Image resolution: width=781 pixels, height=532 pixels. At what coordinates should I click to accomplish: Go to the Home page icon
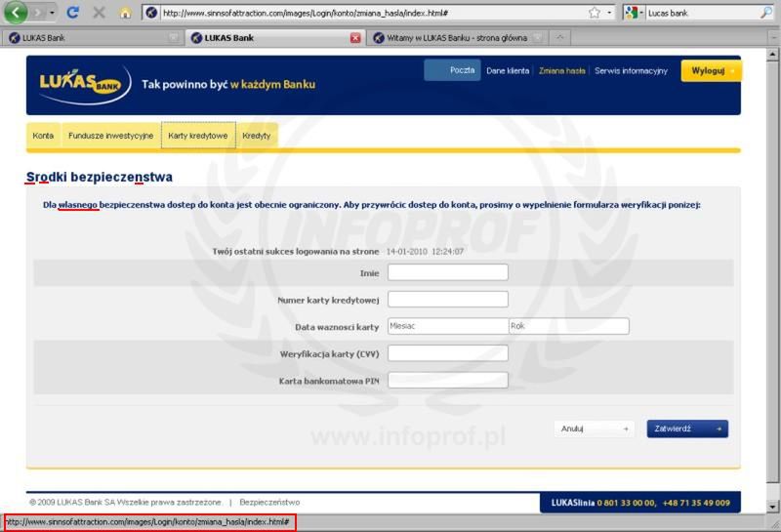click(x=125, y=13)
